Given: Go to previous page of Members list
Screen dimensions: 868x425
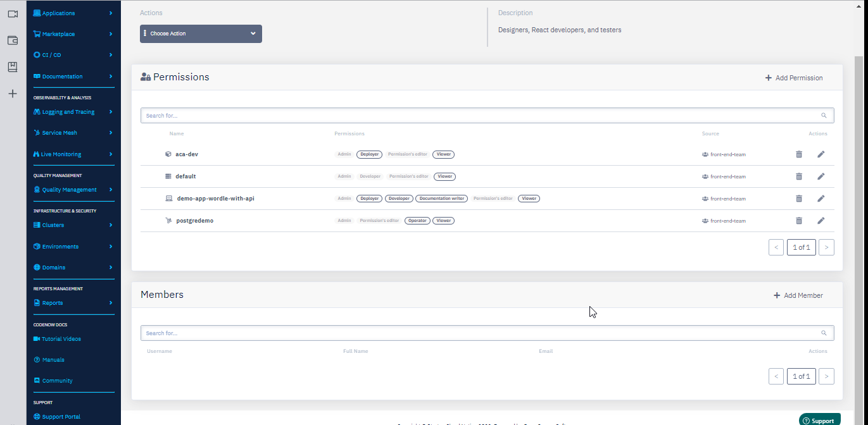Looking at the screenshot, I should (x=776, y=376).
